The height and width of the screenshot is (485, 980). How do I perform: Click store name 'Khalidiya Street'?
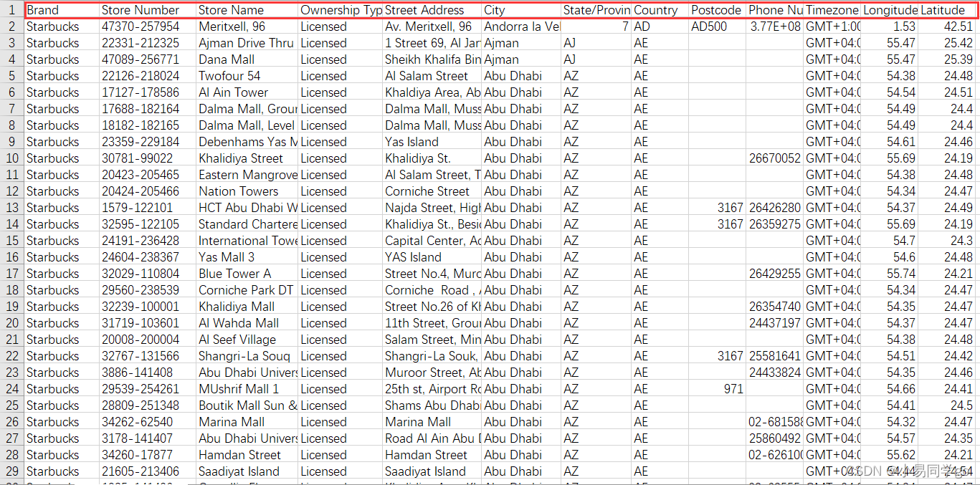click(x=247, y=158)
